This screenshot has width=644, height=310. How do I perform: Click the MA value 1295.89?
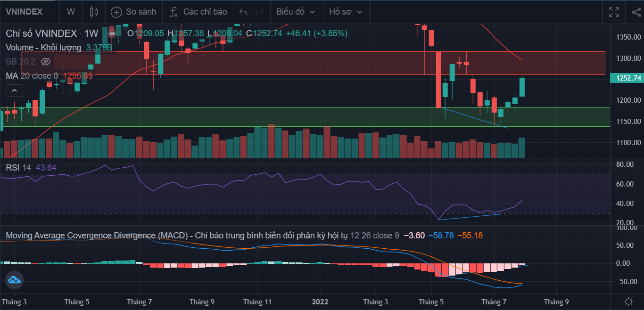(x=78, y=75)
